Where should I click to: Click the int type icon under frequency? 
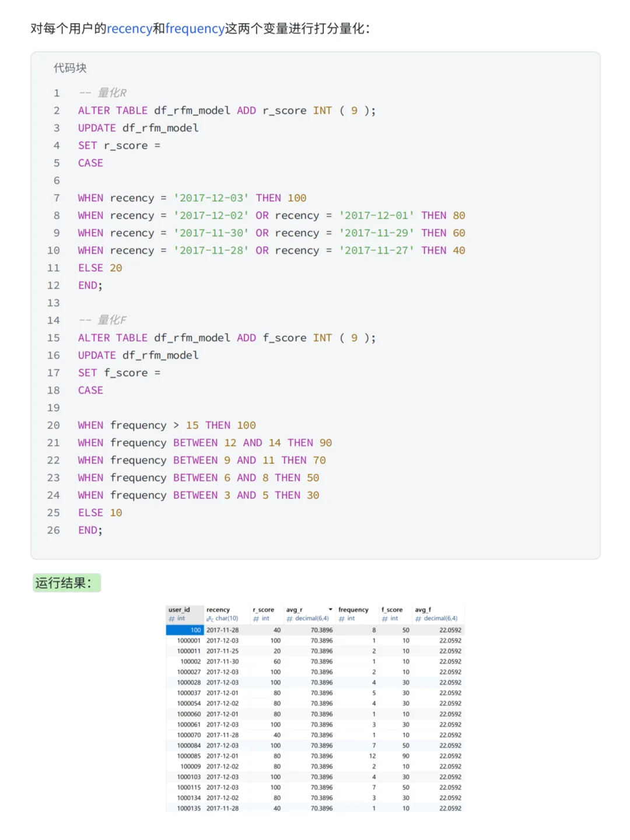(x=342, y=618)
